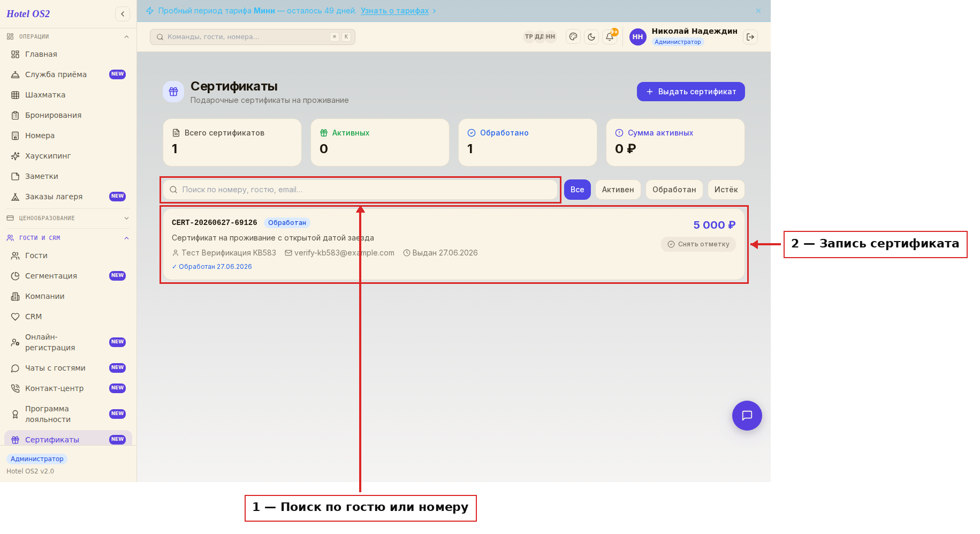The image size is (980, 534).
Task: Toggle dark mode with the moon icon
Action: pyautogui.click(x=591, y=37)
